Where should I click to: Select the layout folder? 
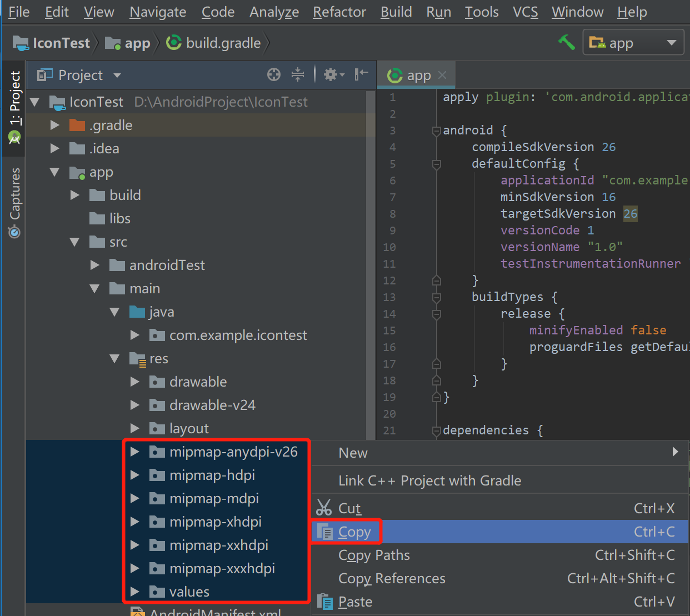point(189,428)
